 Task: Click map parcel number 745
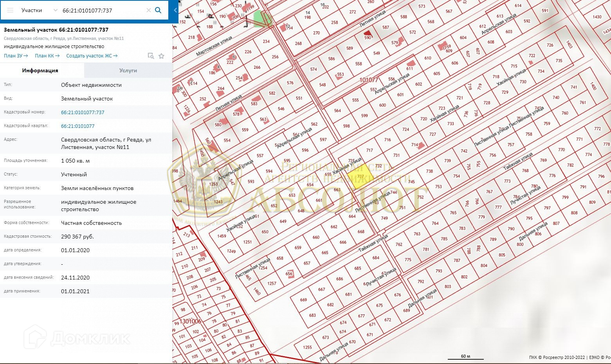(x=411, y=181)
